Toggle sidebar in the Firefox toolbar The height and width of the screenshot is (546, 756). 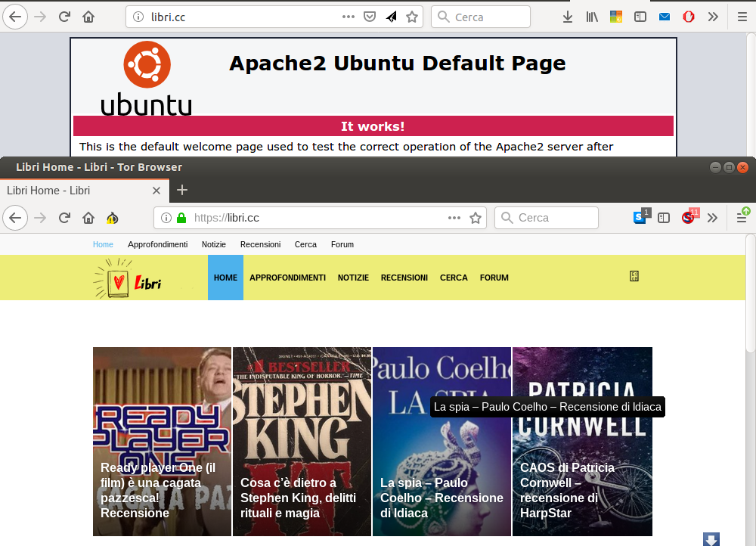[640, 17]
